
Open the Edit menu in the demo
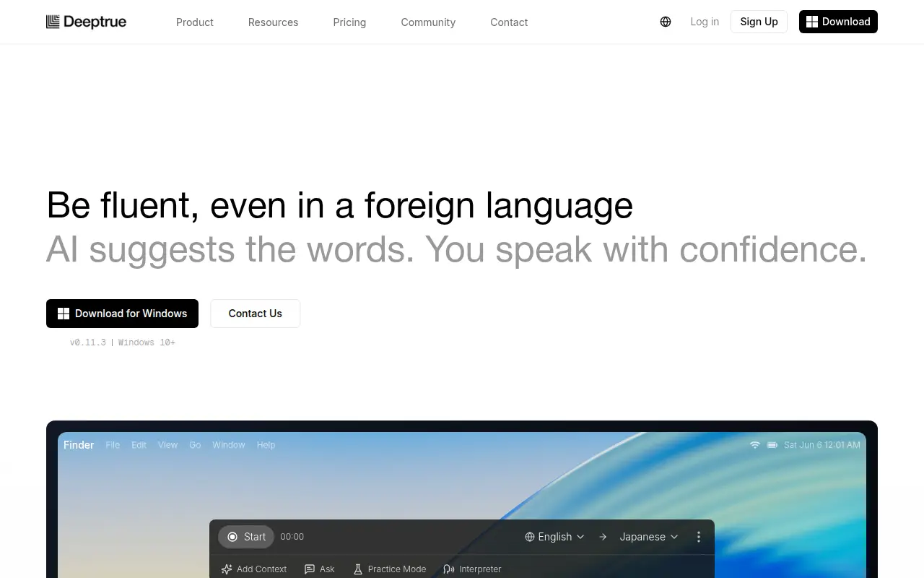[139, 445]
